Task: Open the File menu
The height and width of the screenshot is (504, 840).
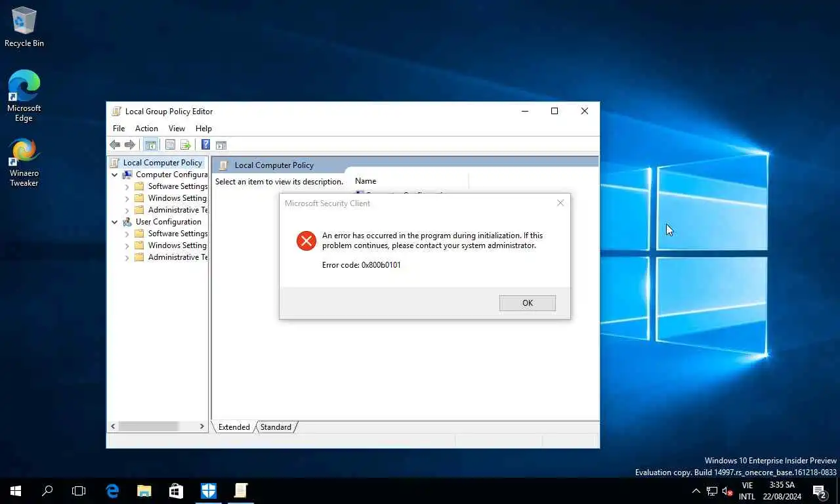Action: (119, 129)
